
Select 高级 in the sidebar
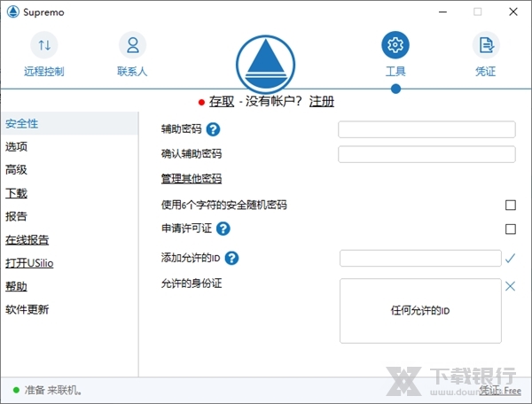[x=16, y=170]
